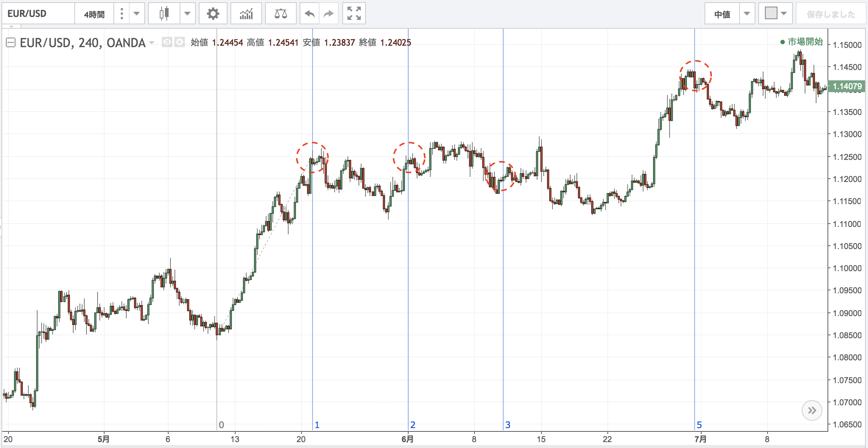Viewport: 868px width, 448px height.
Task: Click the compare symbols scale icon
Action: pyautogui.click(x=280, y=14)
